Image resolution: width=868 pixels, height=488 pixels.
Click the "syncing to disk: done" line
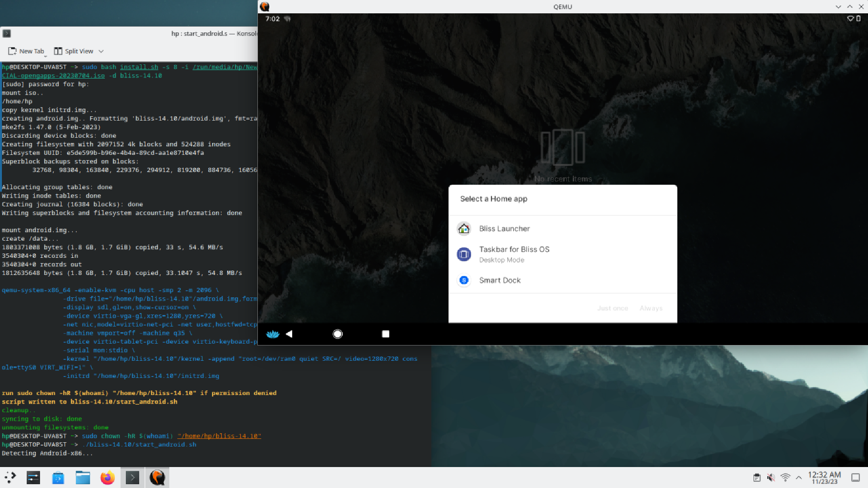pyautogui.click(x=42, y=419)
